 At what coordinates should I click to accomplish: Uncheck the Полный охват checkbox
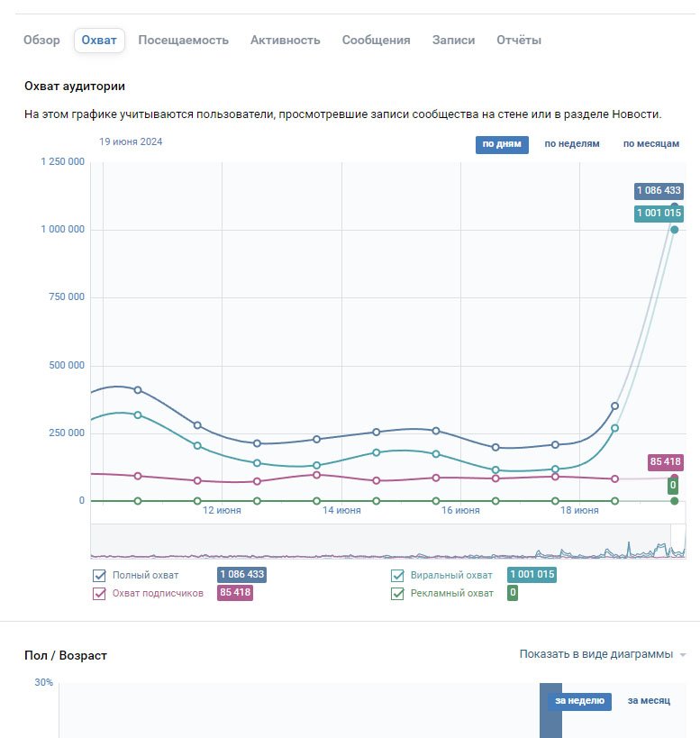[x=100, y=576]
